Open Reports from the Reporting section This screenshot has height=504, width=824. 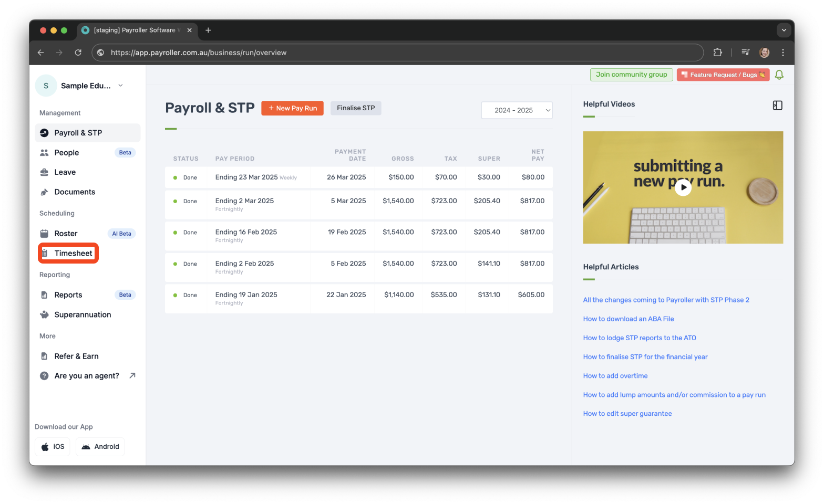point(68,295)
